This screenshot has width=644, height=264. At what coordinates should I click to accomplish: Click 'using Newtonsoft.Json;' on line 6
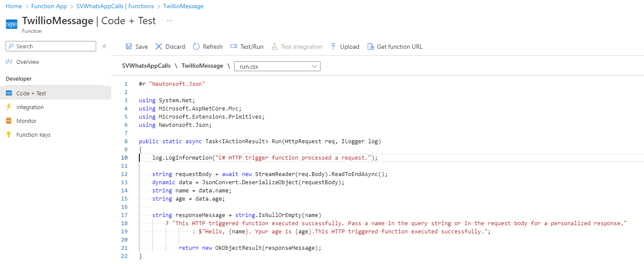tap(175, 125)
